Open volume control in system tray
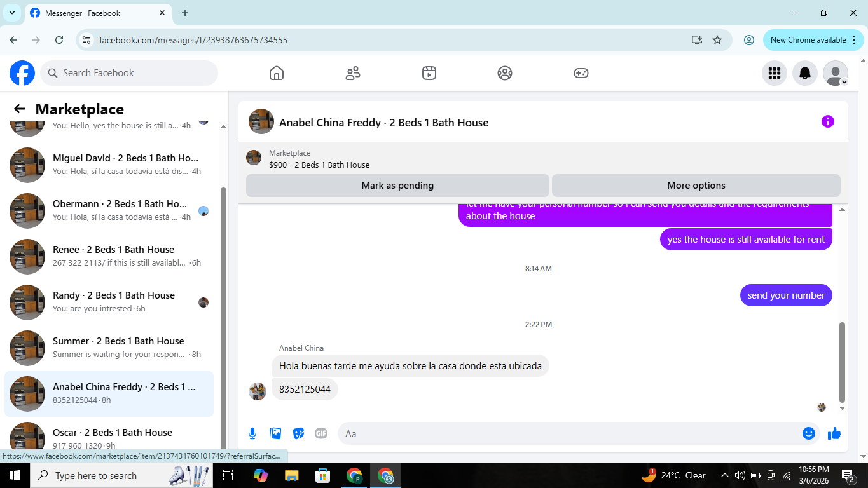This screenshot has height=488, width=868. pyautogui.click(x=740, y=475)
